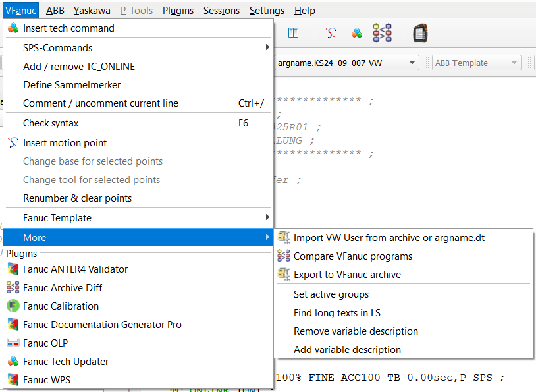The width and height of the screenshot is (536, 392).
Task: Open the VFanuc menu
Action: click(x=21, y=11)
